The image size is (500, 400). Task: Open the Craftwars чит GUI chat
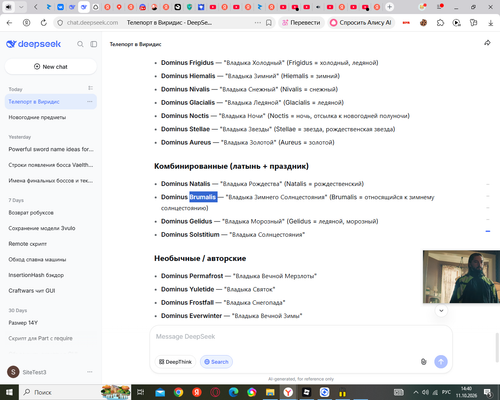[x=51, y=291]
